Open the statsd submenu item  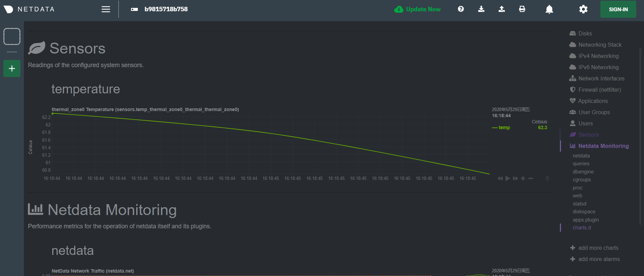(579, 204)
